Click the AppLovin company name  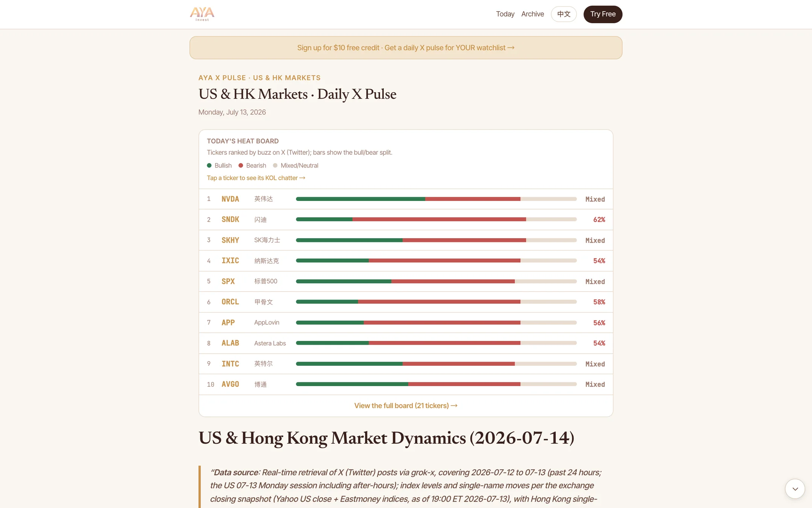(x=267, y=322)
